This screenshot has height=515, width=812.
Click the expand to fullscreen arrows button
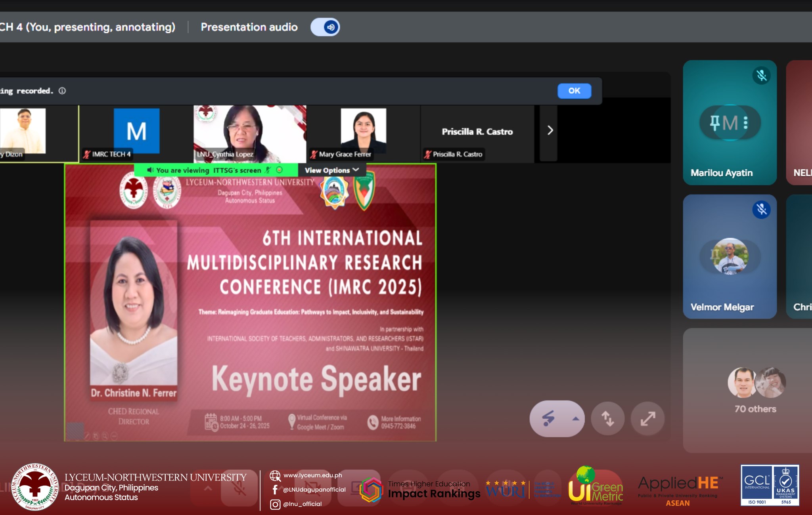[x=647, y=418]
